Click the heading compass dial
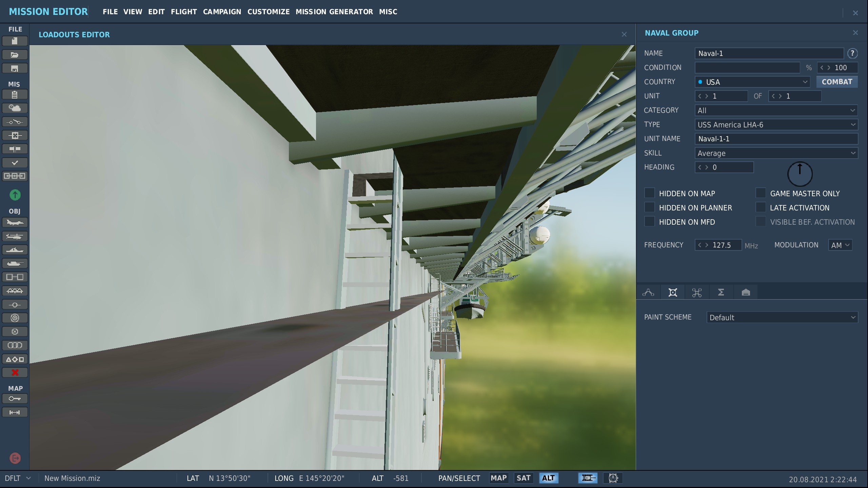 pos(800,174)
